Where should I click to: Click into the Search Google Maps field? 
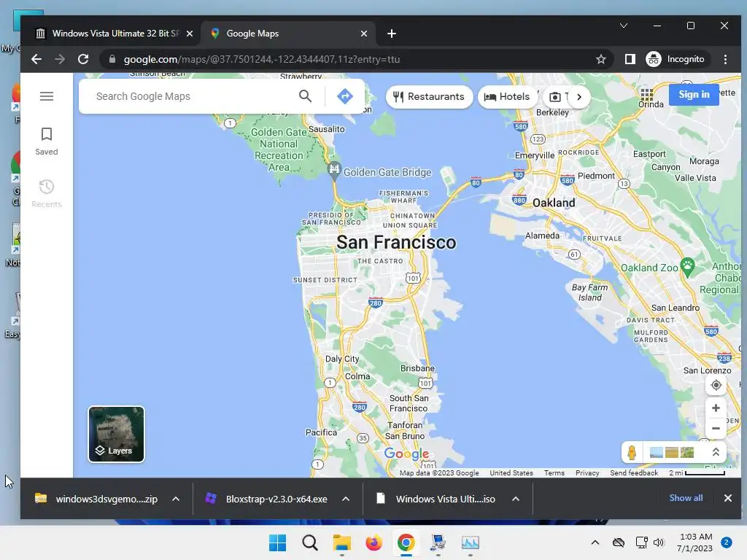pos(190,96)
